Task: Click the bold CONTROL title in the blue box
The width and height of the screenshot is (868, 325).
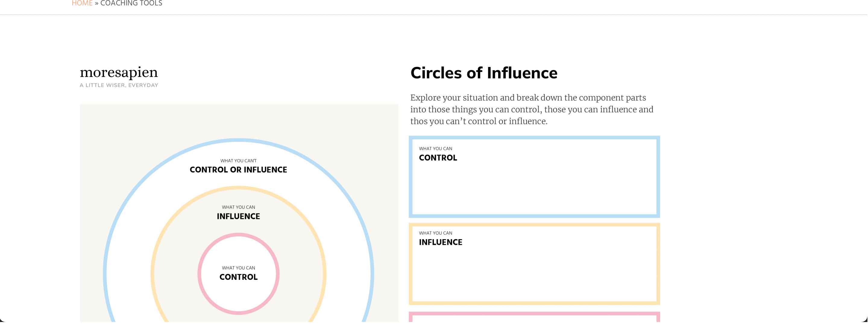Action: tap(438, 158)
